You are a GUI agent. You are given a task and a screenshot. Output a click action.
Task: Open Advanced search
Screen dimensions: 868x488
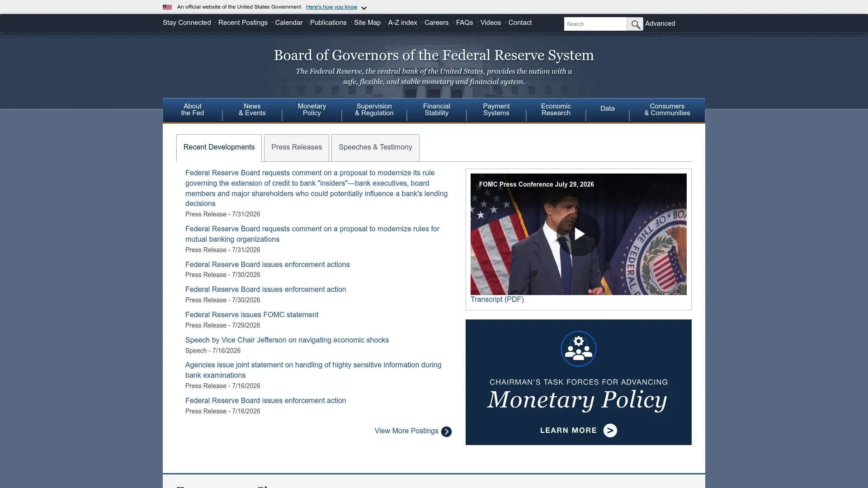(660, 23)
